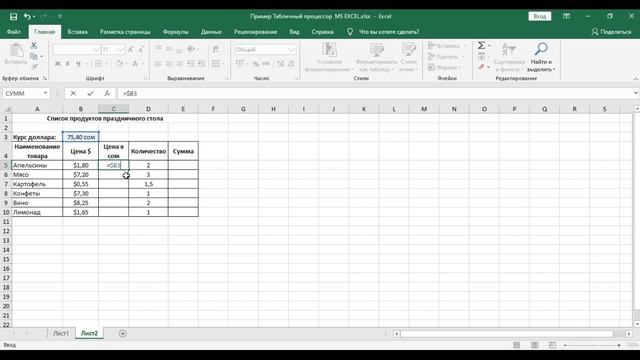Screen dimensions: 640x360
Task: Select the column C header
Action: [x=113, y=109]
